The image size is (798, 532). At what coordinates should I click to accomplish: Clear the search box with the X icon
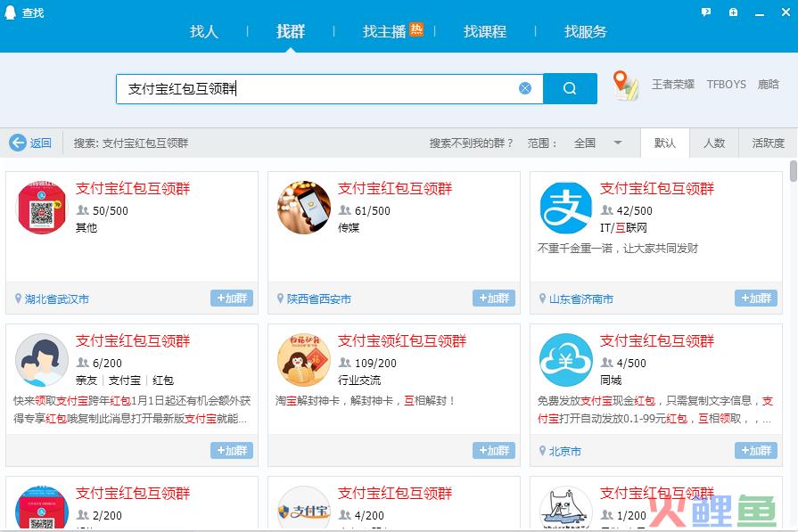[524, 88]
